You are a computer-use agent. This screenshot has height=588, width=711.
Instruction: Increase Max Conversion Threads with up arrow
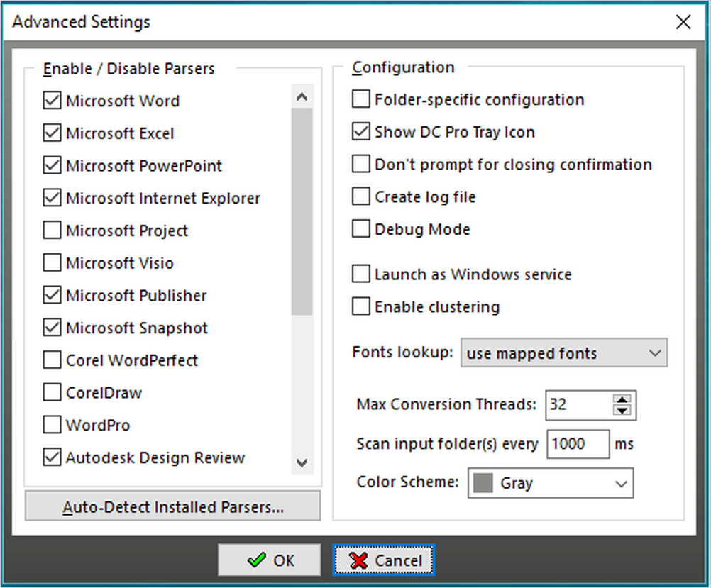(x=622, y=399)
